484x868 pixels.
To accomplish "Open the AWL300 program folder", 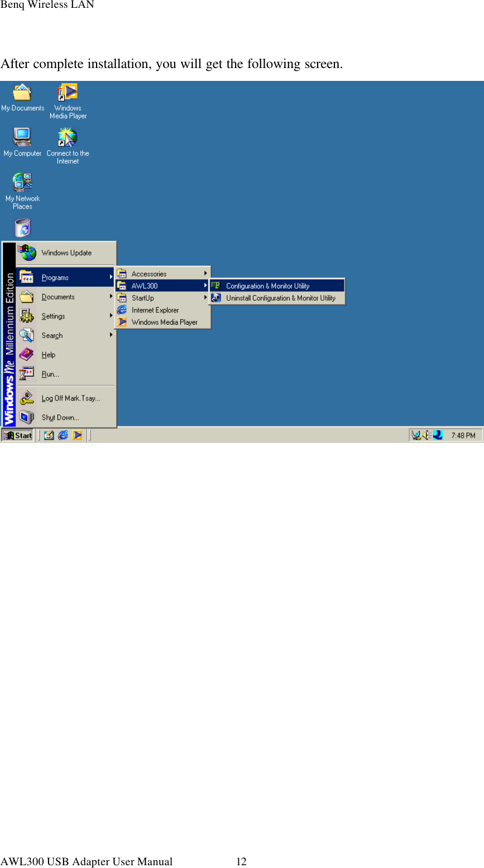I will [162, 286].
